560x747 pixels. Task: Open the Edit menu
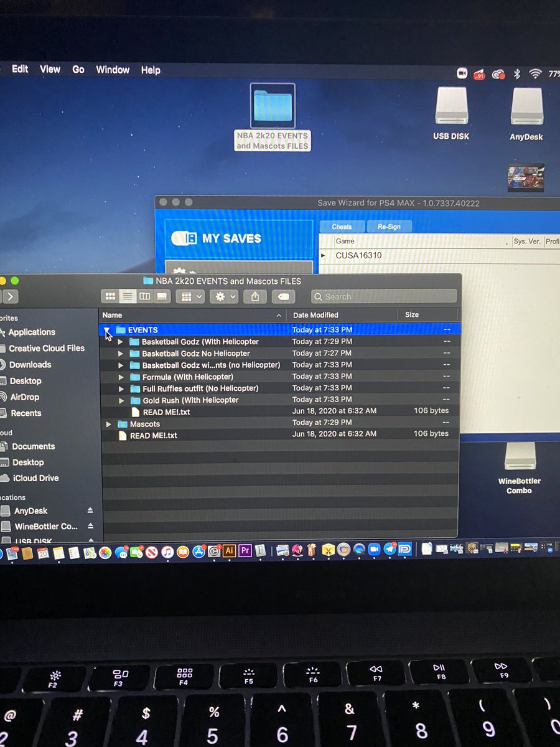pos(20,69)
